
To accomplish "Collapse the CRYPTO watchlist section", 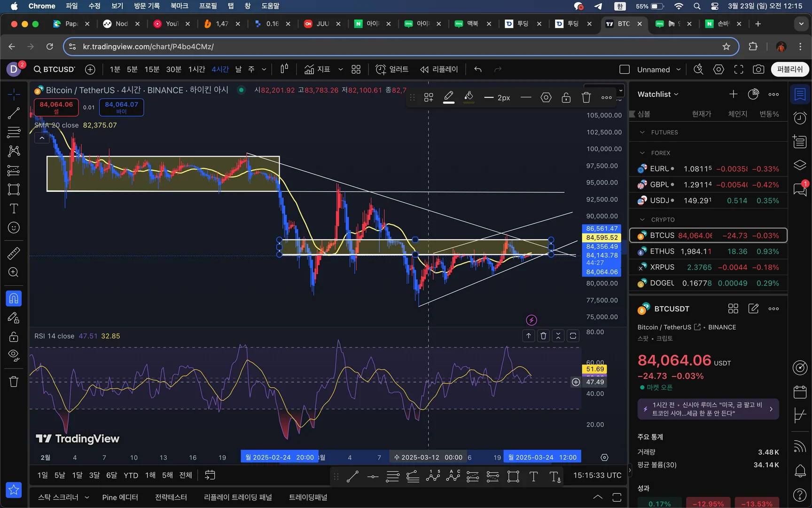I will click(642, 220).
